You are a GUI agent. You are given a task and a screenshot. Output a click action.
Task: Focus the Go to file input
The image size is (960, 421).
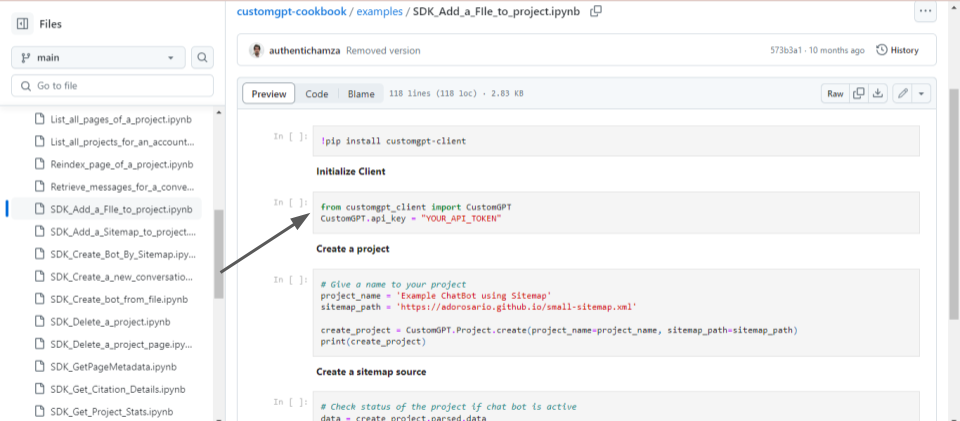pyautogui.click(x=112, y=86)
